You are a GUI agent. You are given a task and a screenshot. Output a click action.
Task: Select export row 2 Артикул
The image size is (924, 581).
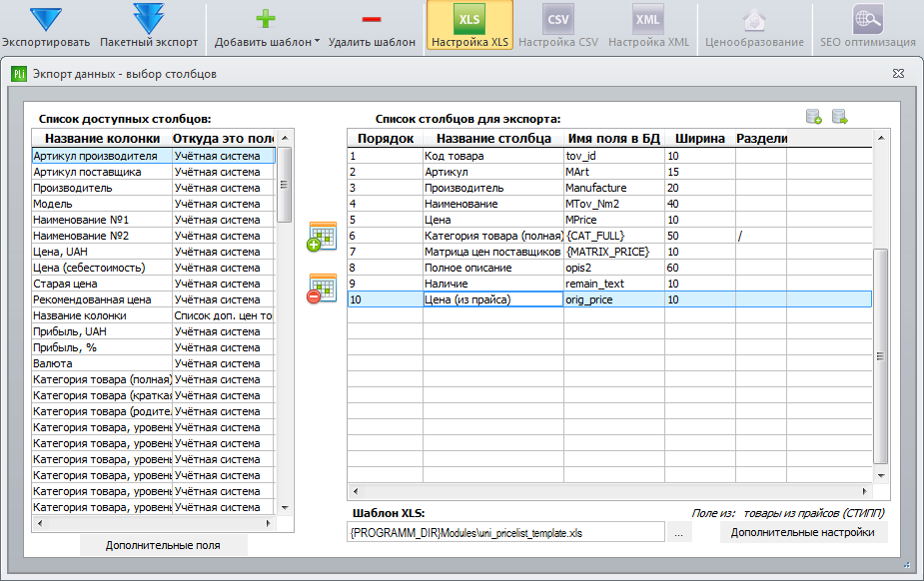pos(609,172)
